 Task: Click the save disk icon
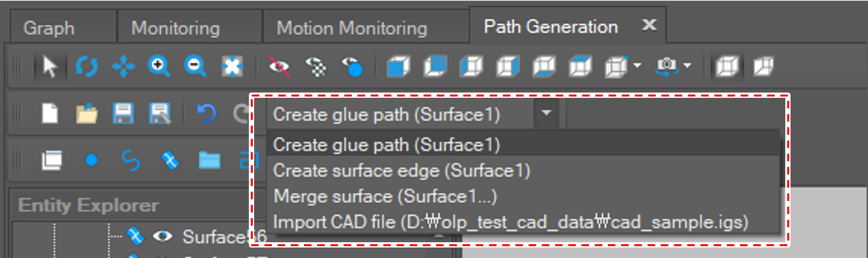pos(123,114)
